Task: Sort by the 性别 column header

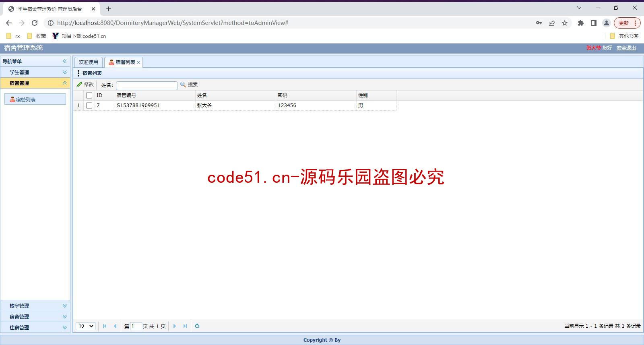Action: (x=376, y=95)
